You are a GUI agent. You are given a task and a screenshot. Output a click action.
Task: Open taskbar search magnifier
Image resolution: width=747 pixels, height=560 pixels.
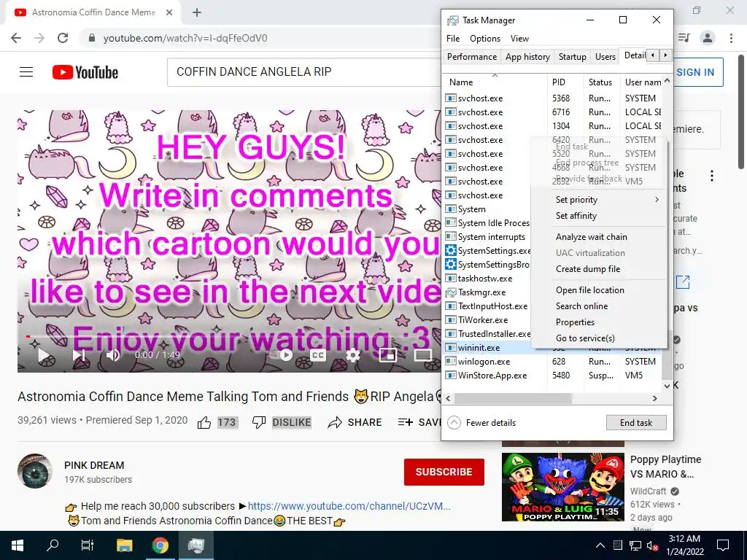click(x=53, y=545)
